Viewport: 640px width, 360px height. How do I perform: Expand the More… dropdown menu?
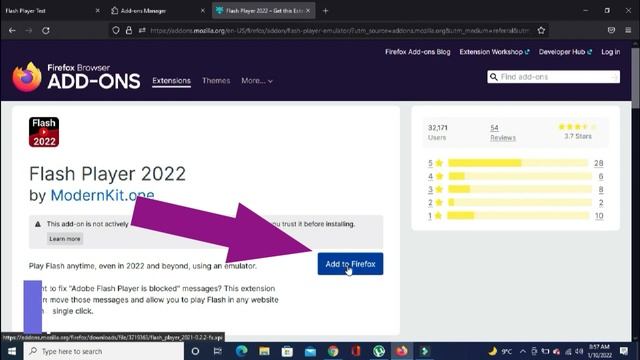pyautogui.click(x=257, y=81)
